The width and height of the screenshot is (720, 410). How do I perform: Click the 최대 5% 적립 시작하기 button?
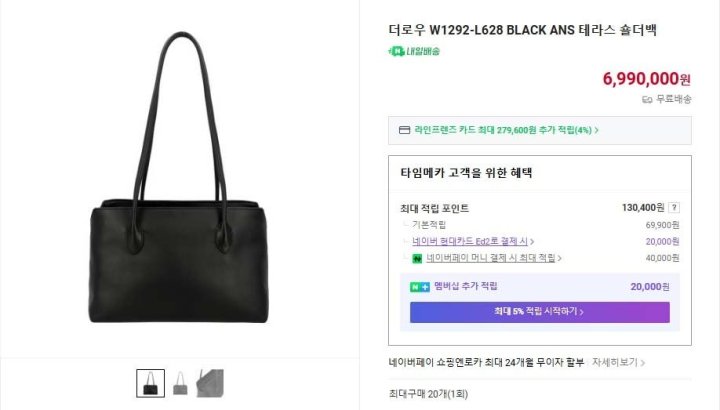pyautogui.click(x=540, y=312)
